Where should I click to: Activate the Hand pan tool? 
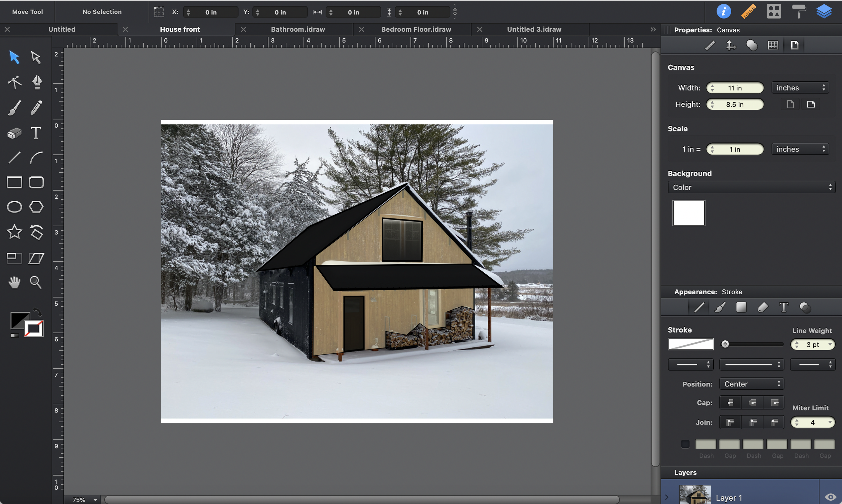(14, 282)
